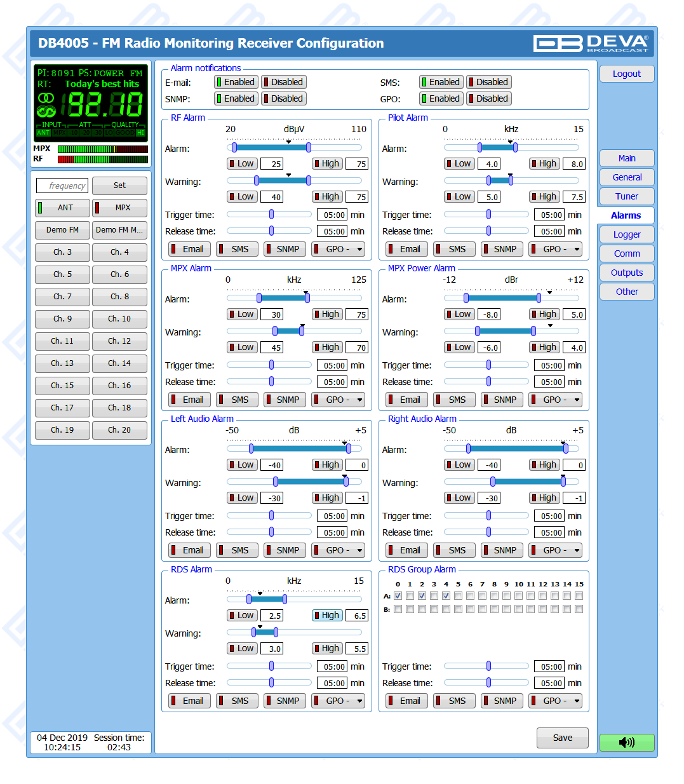Select the Ch. 5 preset button
The image size is (684, 784).
tap(62, 274)
